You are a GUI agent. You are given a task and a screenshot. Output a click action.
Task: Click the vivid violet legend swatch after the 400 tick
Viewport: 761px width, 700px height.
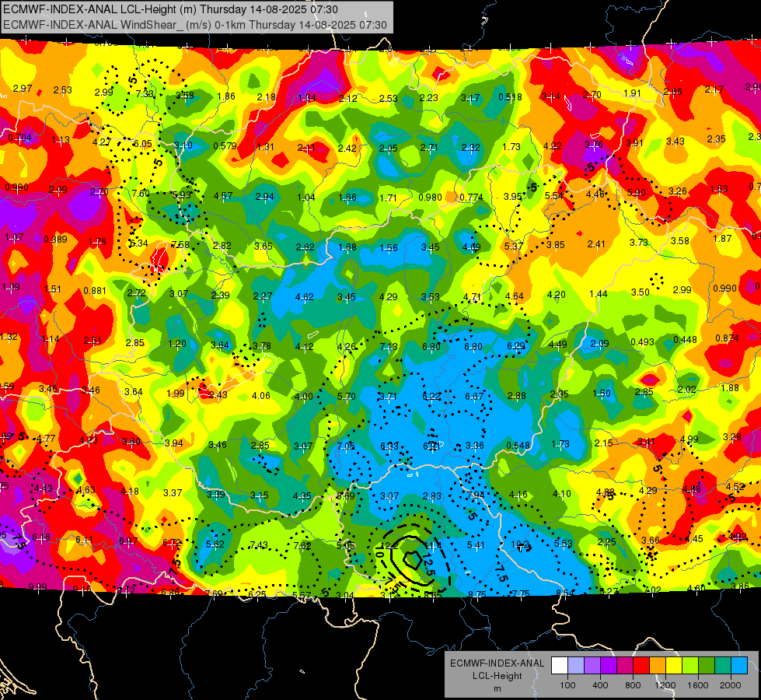[609, 666]
